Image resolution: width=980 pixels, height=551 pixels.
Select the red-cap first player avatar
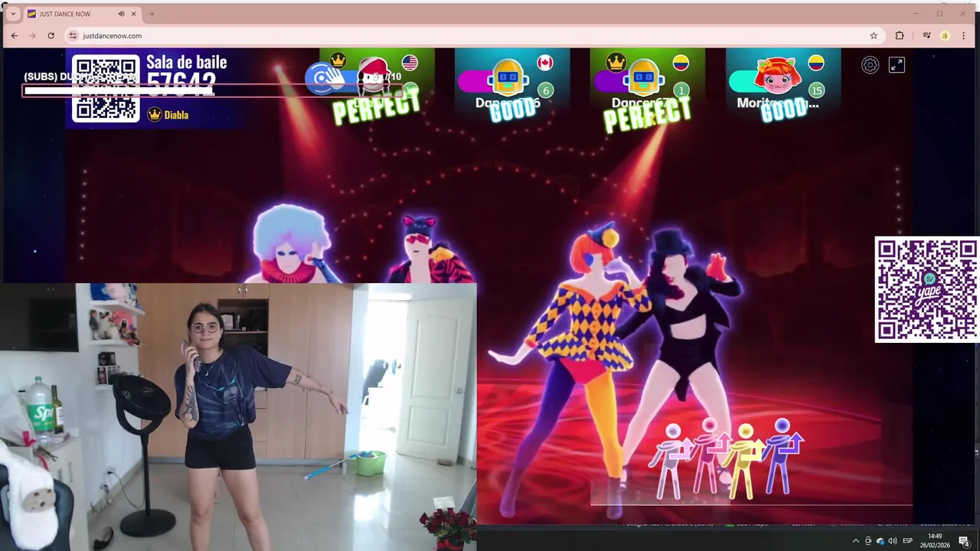pos(373,75)
